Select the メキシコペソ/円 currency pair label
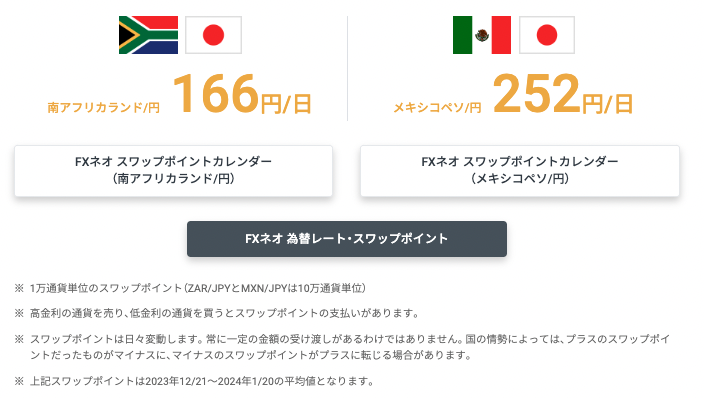704x398 pixels. tap(437, 107)
